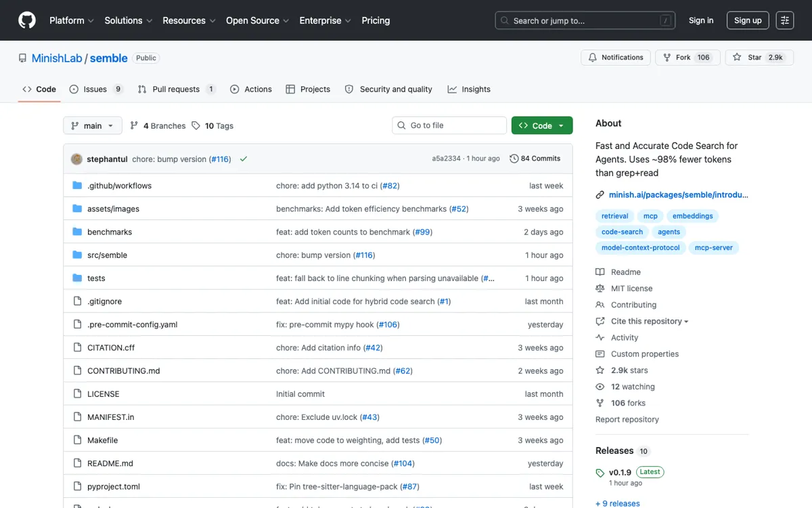Expand the Resources menu

[x=189, y=20]
